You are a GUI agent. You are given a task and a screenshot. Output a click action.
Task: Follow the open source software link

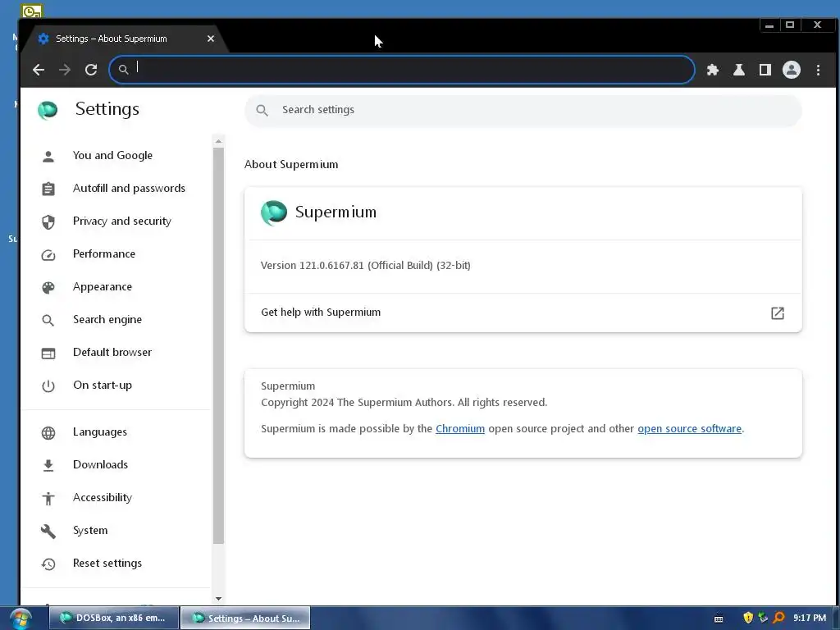[689, 428]
